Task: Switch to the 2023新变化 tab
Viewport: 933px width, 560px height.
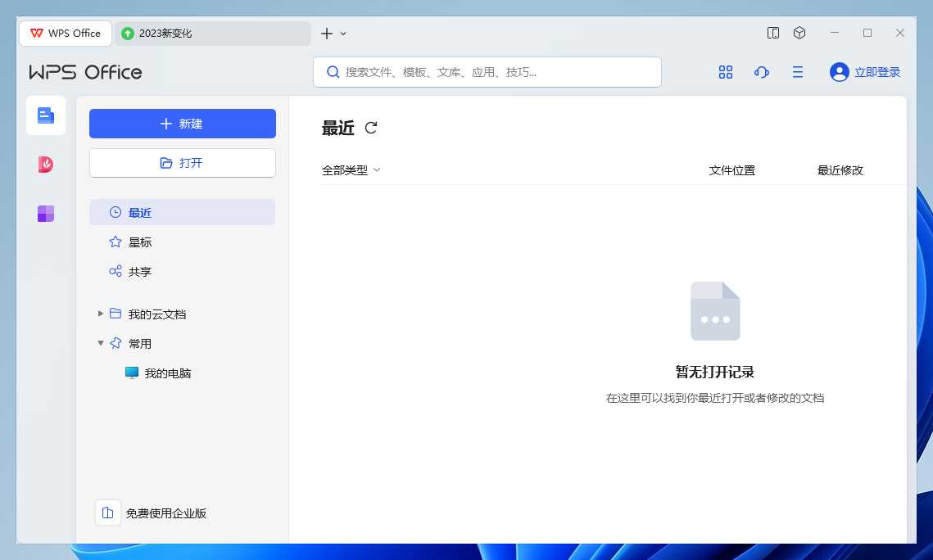Action: (x=212, y=34)
